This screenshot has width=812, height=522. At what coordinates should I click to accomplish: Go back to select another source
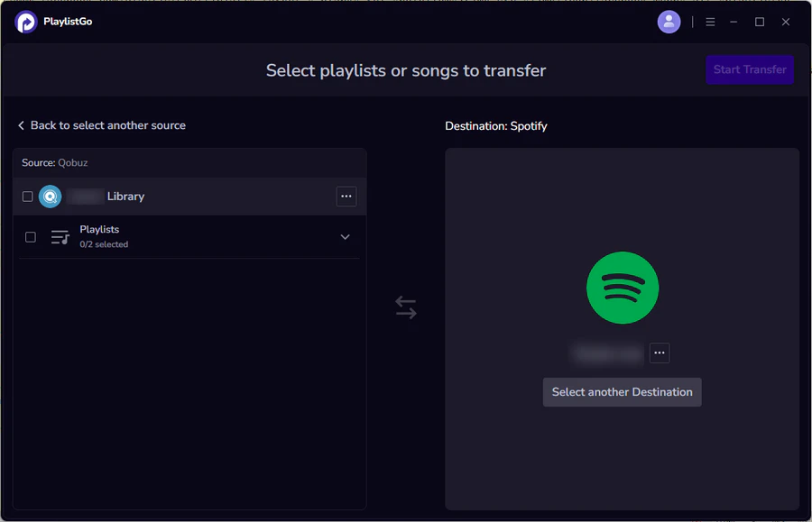click(102, 125)
